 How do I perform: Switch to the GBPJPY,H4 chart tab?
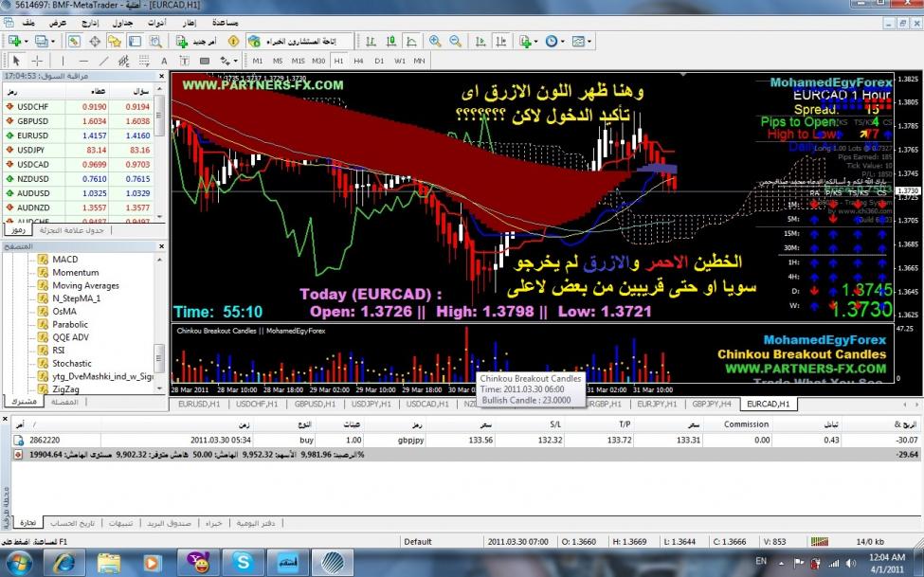712,405
